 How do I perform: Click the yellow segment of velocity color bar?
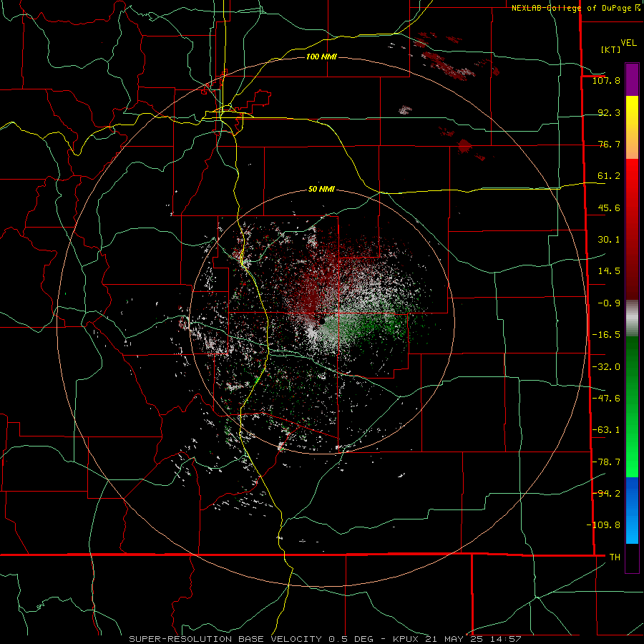(632, 111)
